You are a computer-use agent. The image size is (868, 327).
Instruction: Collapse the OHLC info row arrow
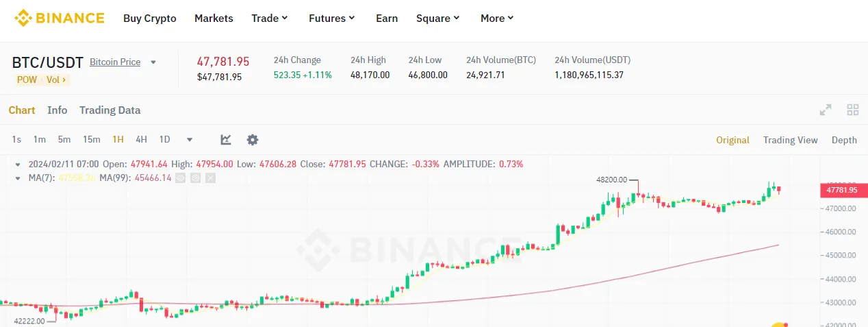coord(17,165)
